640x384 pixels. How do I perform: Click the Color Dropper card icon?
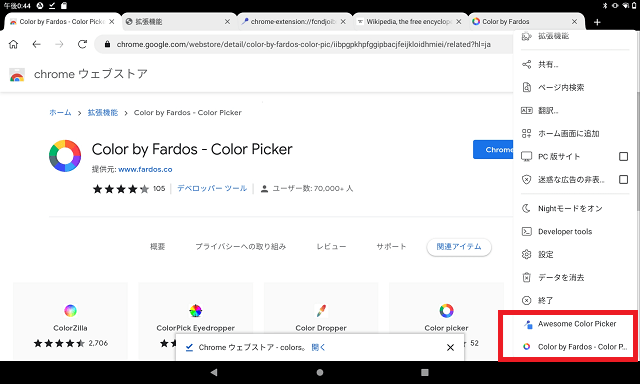321,311
